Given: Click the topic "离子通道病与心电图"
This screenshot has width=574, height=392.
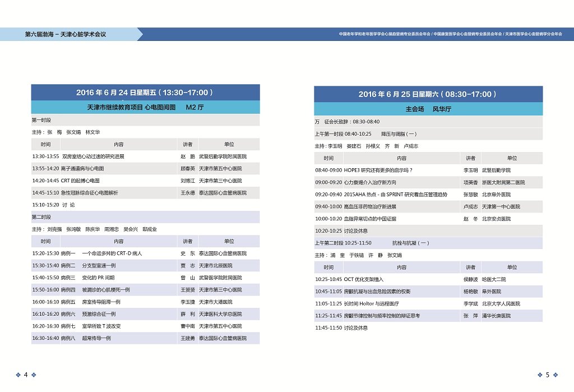Looking at the screenshot, I should [82, 169].
